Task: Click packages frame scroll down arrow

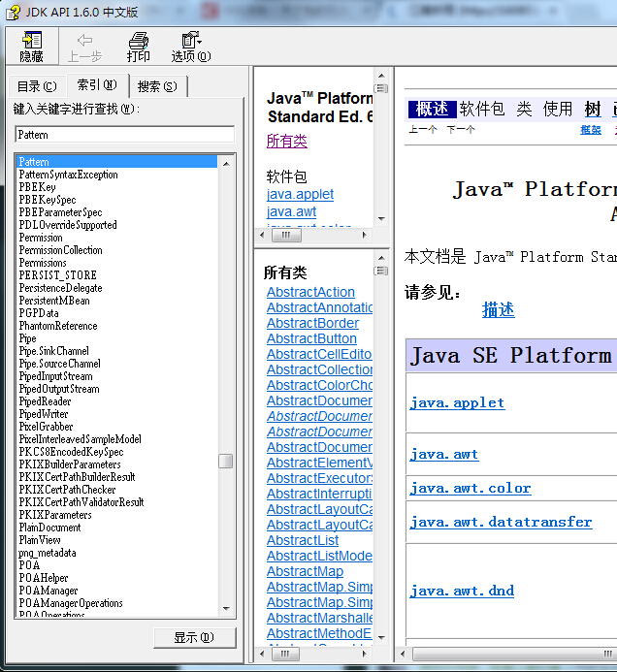Action: [381, 218]
